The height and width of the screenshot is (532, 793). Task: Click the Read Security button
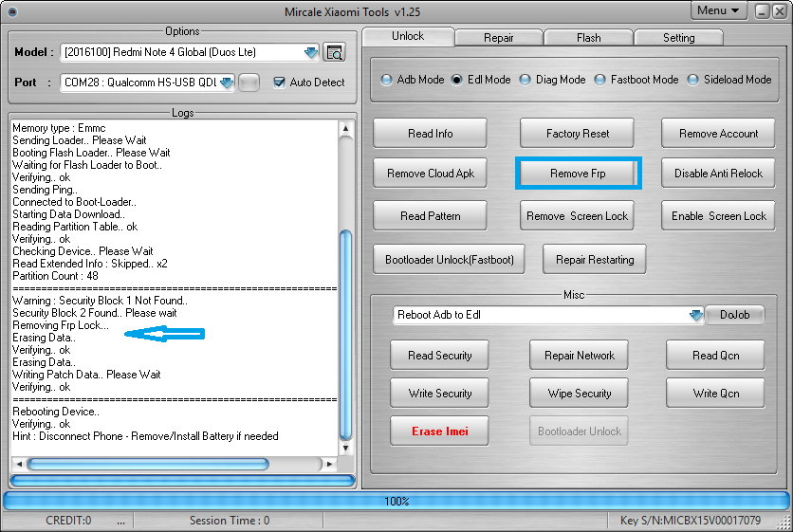pyautogui.click(x=439, y=356)
